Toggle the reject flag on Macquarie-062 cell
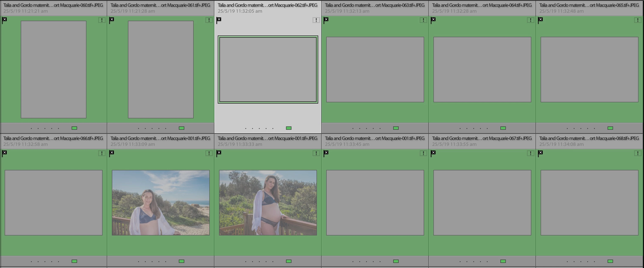This screenshot has width=644, height=268. pos(219,20)
